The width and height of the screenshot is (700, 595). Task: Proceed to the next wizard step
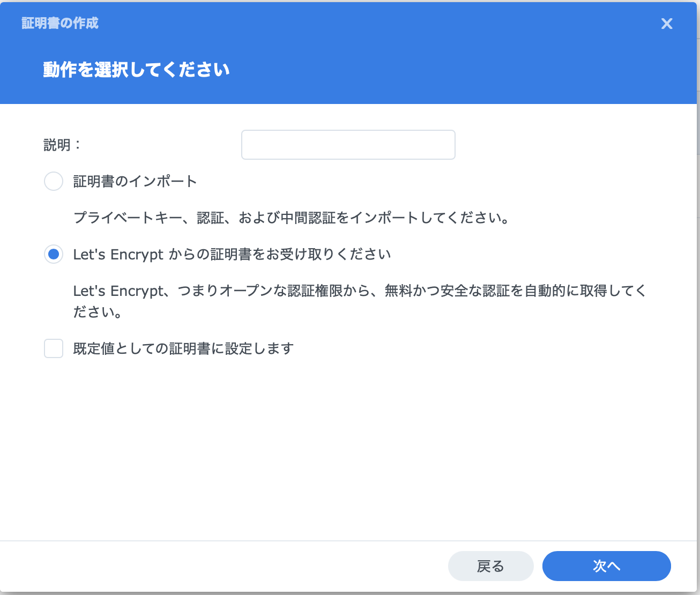click(x=607, y=566)
